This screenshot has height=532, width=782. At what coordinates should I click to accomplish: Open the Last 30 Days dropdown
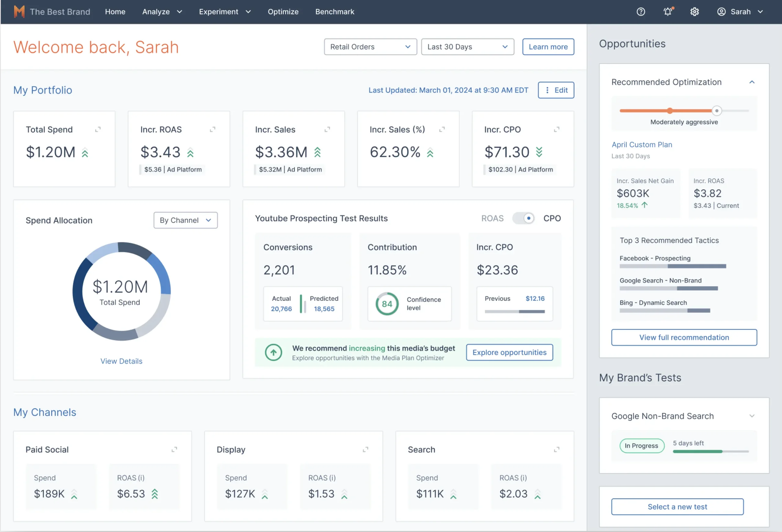[467, 47]
